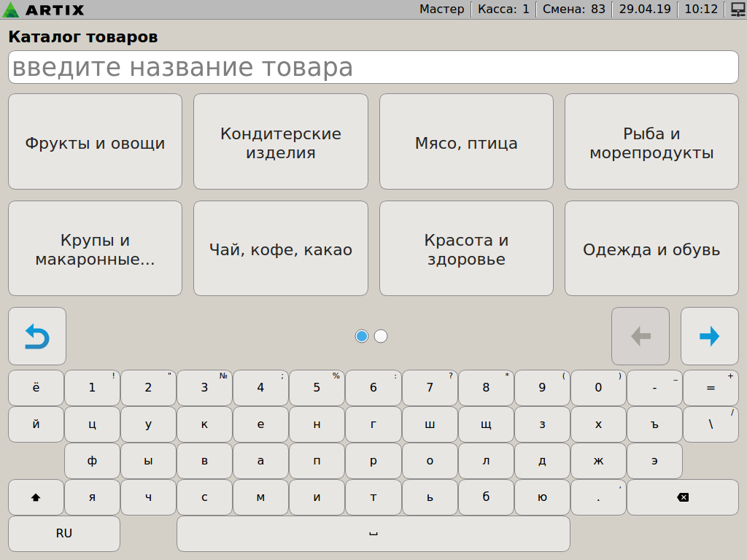Open Рыба и морепродукты category
The image size is (747, 560).
[651, 141]
